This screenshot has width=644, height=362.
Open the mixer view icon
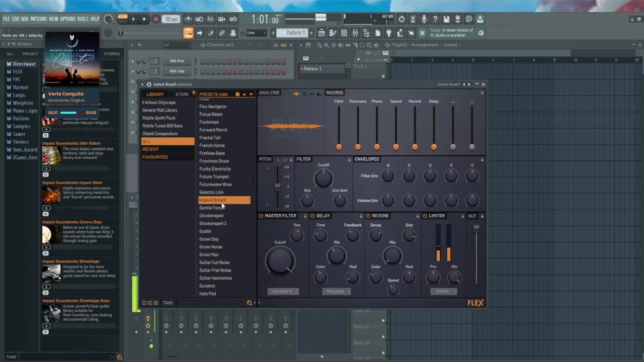(355, 33)
